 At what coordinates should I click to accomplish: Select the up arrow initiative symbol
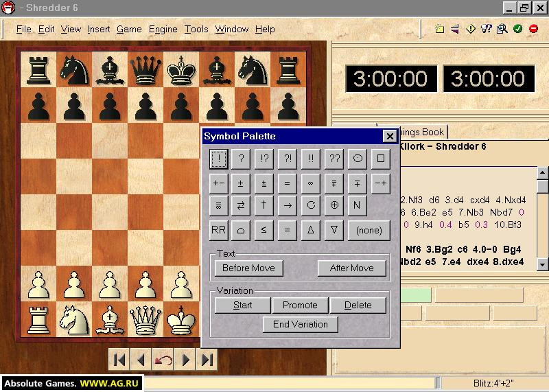point(264,206)
